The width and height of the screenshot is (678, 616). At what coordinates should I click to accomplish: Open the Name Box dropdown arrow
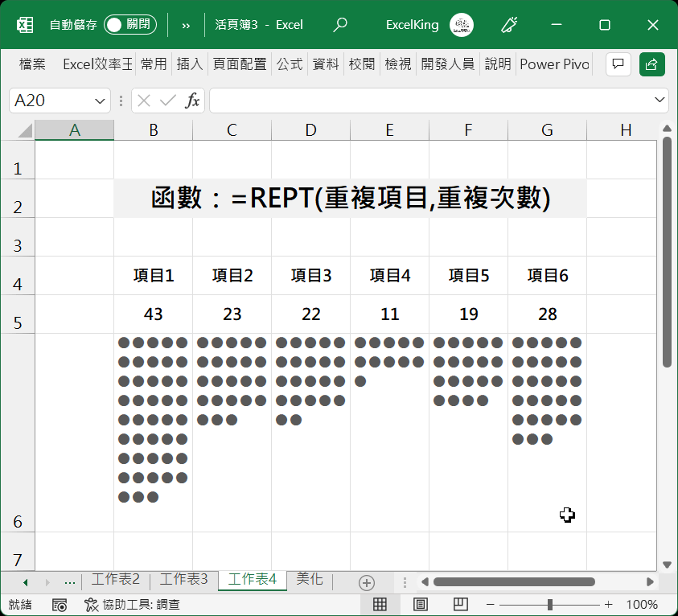[x=101, y=101]
